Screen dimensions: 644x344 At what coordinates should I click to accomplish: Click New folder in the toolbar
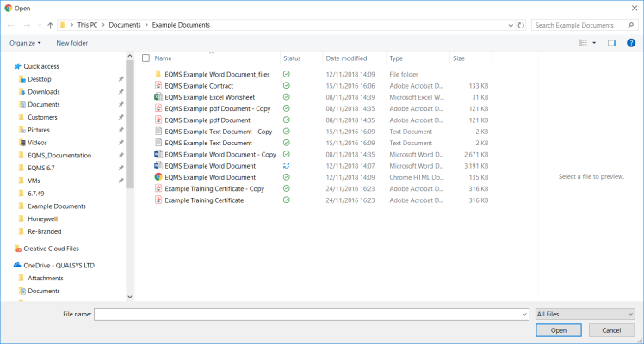pyautogui.click(x=71, y=43)
